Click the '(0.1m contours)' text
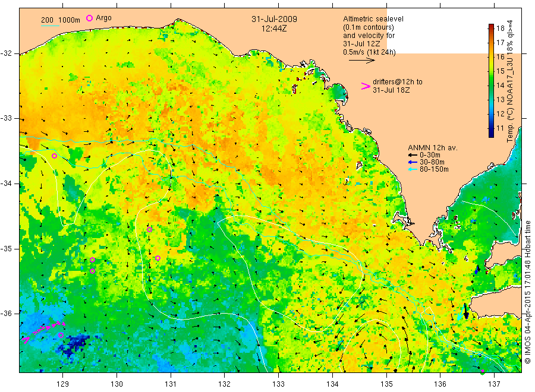The height and width of the screenshot is (392, 535). click(x=369, y=27)
